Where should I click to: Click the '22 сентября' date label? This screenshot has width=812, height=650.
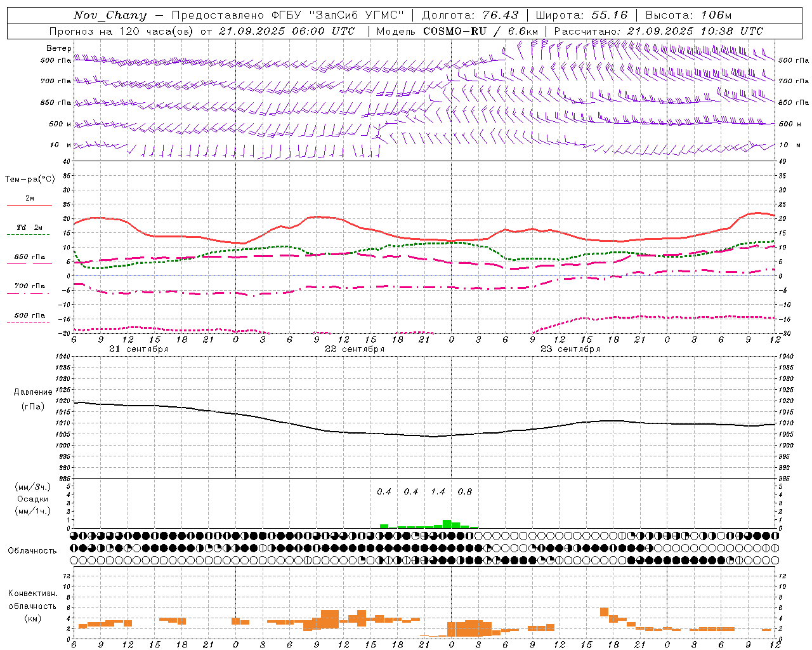pyautogui.click(x=354, y=348)
